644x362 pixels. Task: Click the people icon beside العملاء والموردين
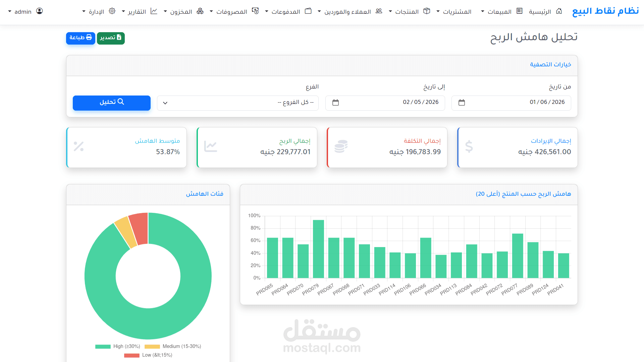(x=379, y=11)
